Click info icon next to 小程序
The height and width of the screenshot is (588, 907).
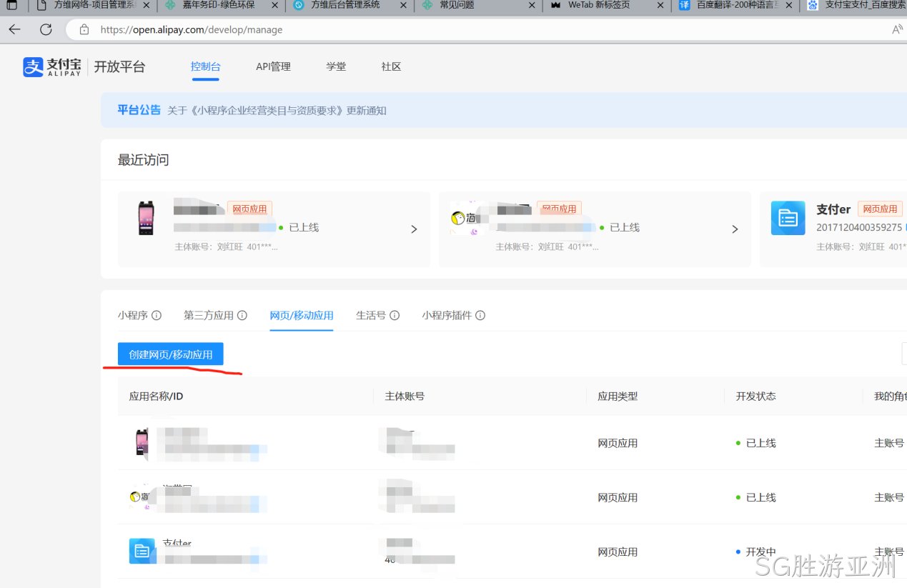(x=157, y=315)
